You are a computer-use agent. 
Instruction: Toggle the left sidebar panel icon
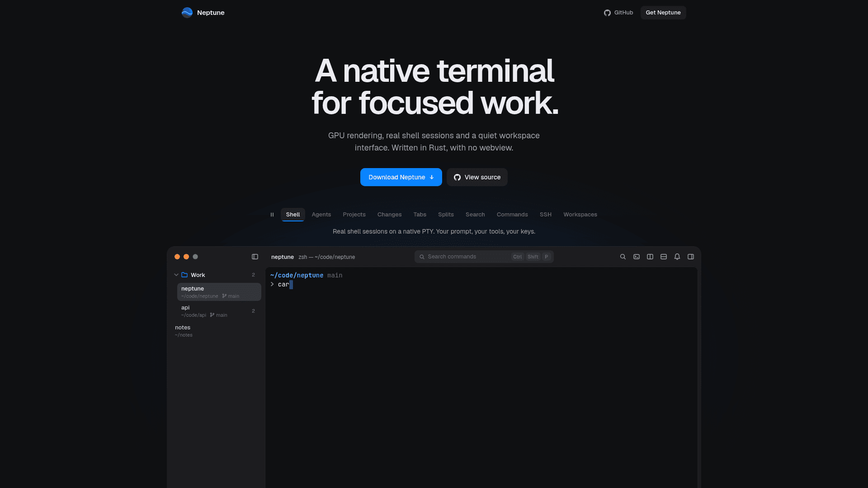click(255, 257)
